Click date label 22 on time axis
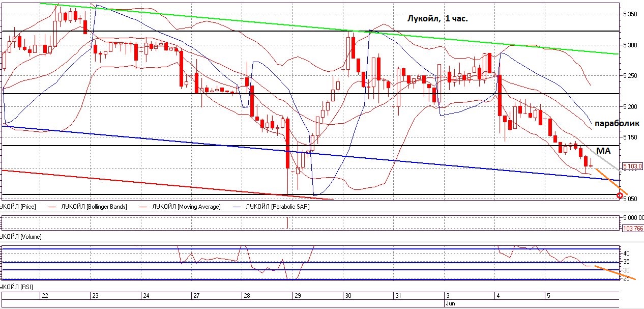 pyautogui.click(x=45, y=296)
